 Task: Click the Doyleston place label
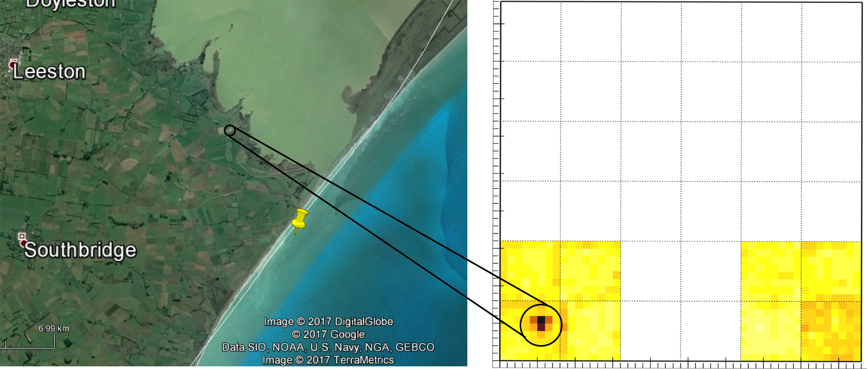(x=71, y=3)
